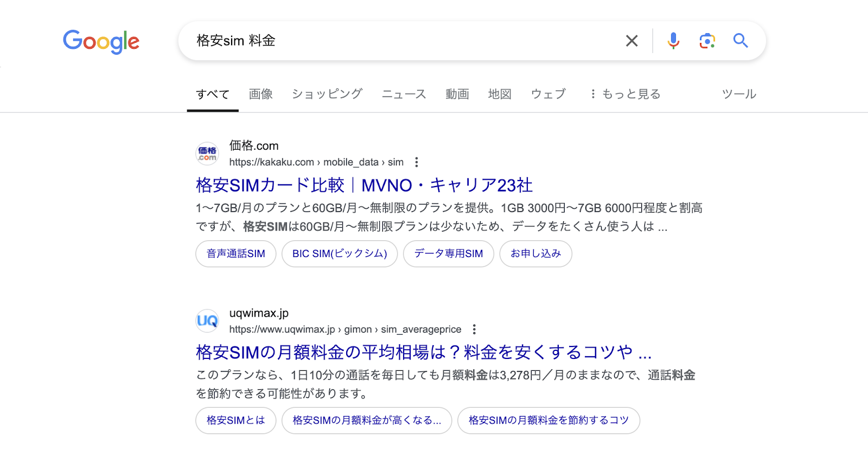The image size is (868, 449).
Task: Click the 音声通話SIM chip
Action: pos(236,254)
